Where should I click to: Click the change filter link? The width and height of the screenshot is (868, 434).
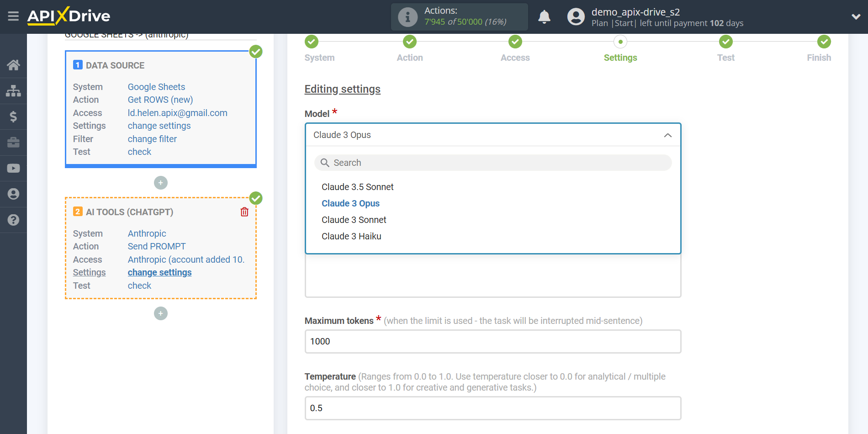pos(152,139)
